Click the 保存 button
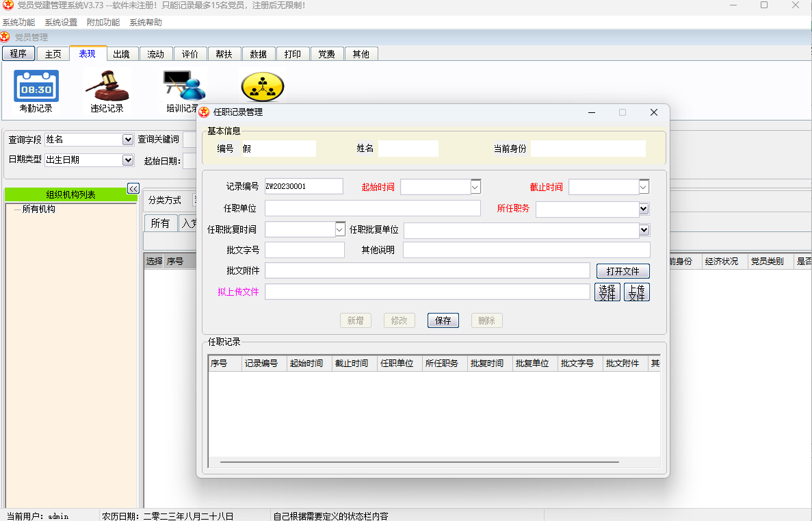812x521 pixels. click(x=443, y=320)
